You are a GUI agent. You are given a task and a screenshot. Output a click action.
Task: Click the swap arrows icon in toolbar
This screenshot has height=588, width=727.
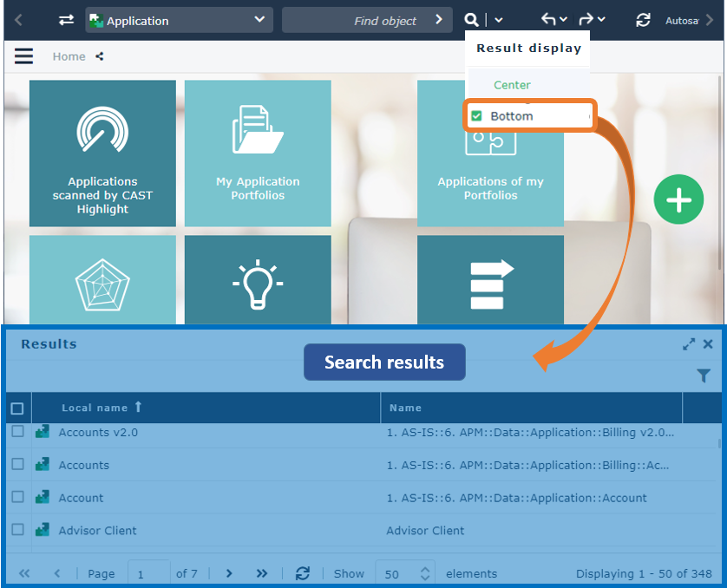66,20
